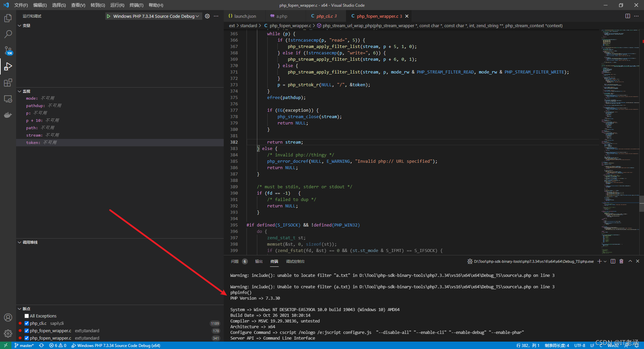Open the remote window indicator in status bar
This screenshot has height=349, width=644.
point(5,345)
